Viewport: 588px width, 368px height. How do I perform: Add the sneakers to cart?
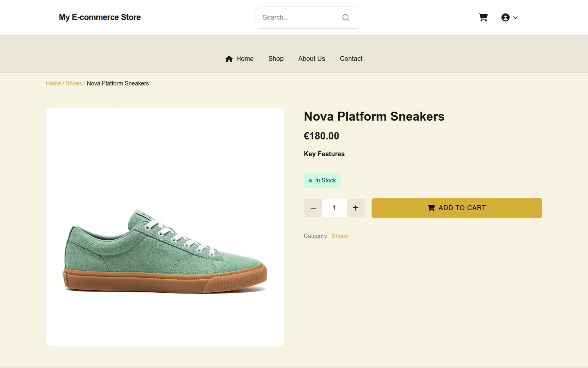tap(457, 208)
